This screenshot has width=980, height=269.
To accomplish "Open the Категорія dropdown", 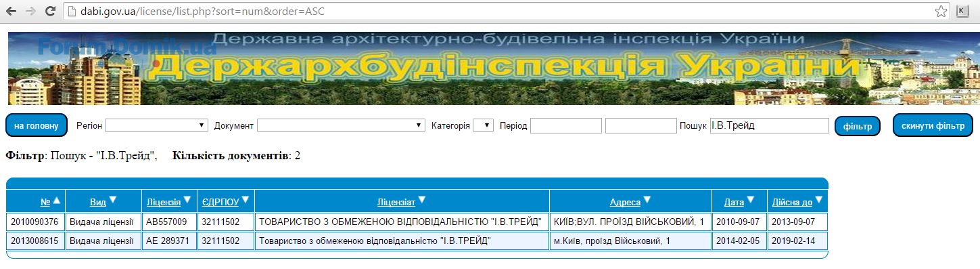I will [483, 126].
